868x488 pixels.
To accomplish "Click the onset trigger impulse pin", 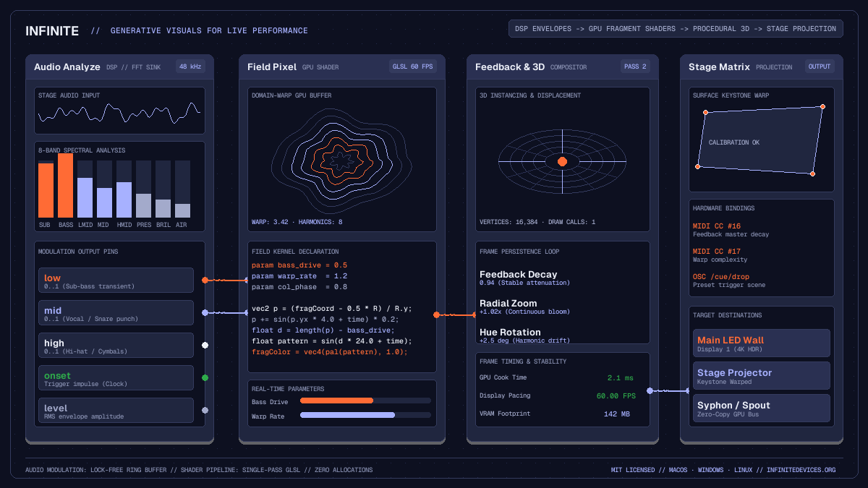I will 116,378.
